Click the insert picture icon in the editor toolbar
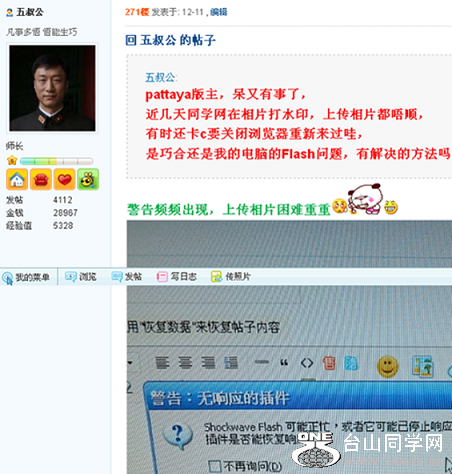 422,366
